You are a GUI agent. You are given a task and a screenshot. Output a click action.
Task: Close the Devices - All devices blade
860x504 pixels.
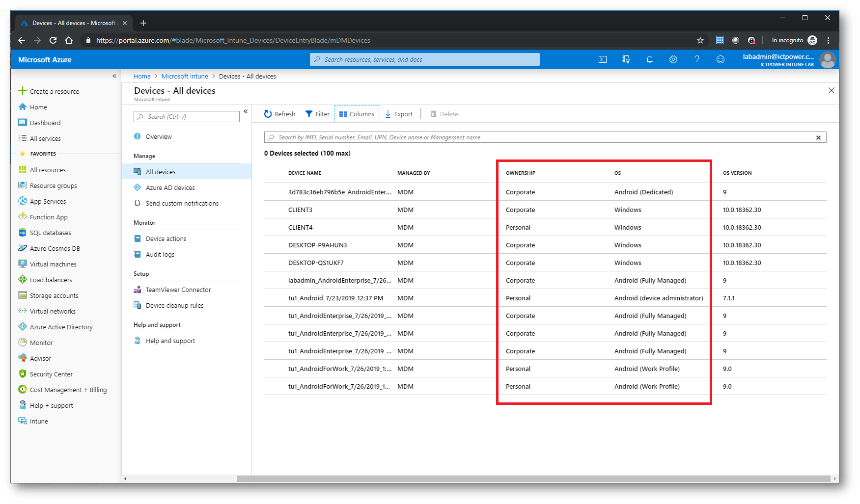(x=832, y=90)
